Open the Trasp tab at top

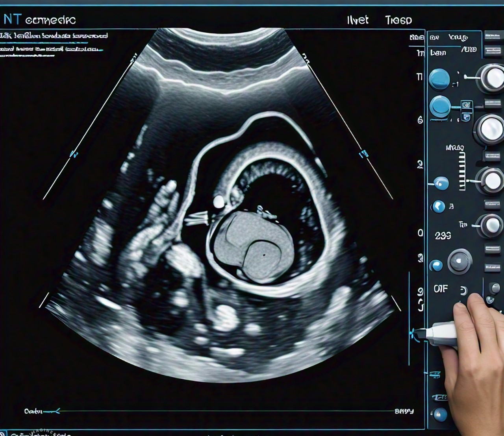[398, 20]
